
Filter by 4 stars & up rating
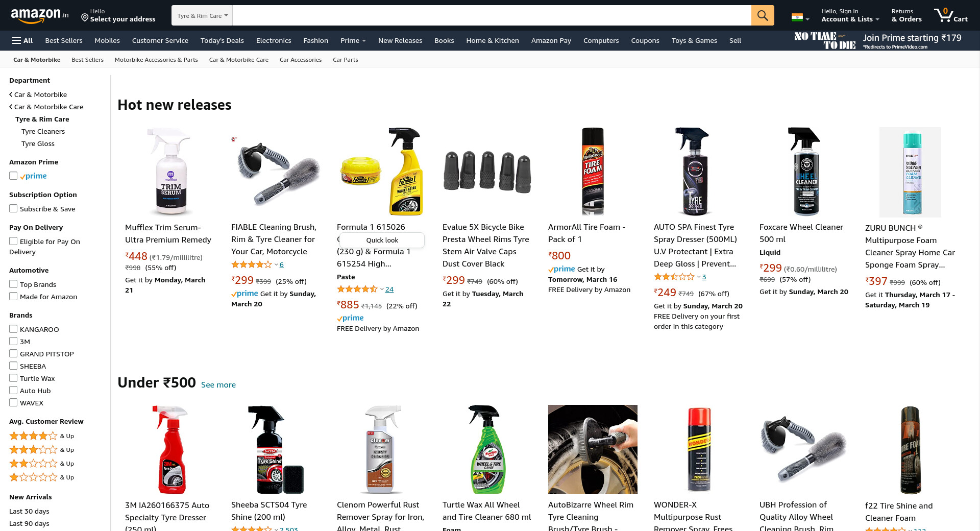click(x=42, y=436)
